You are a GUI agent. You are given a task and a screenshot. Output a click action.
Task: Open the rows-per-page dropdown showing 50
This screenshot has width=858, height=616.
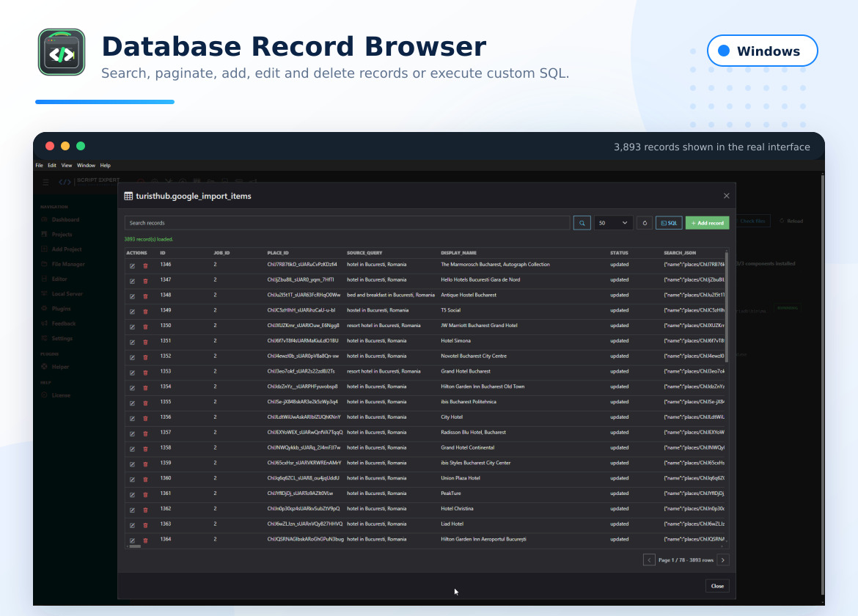coord(613,223)
